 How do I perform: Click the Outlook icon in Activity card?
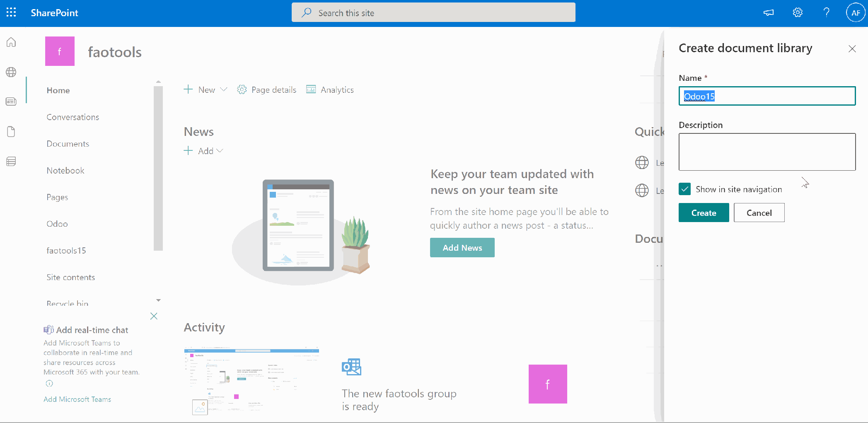pyautogui.click(x=351, y=367)
